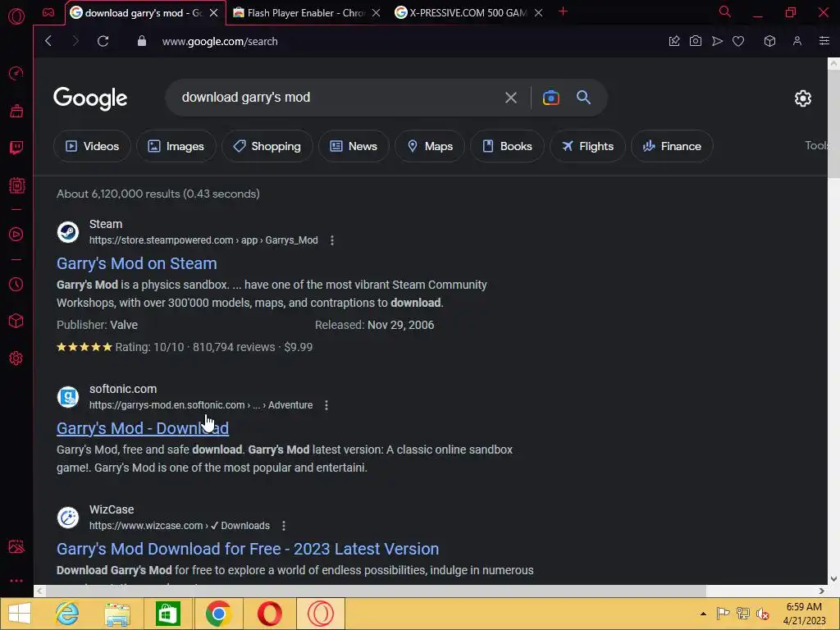Filter results by Videos

(92, 146)
